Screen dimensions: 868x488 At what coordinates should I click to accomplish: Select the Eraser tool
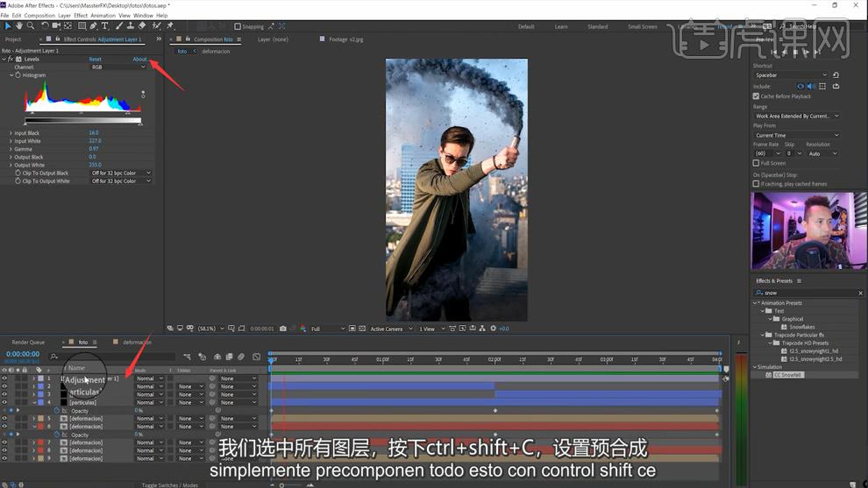[x=142, y=26]
